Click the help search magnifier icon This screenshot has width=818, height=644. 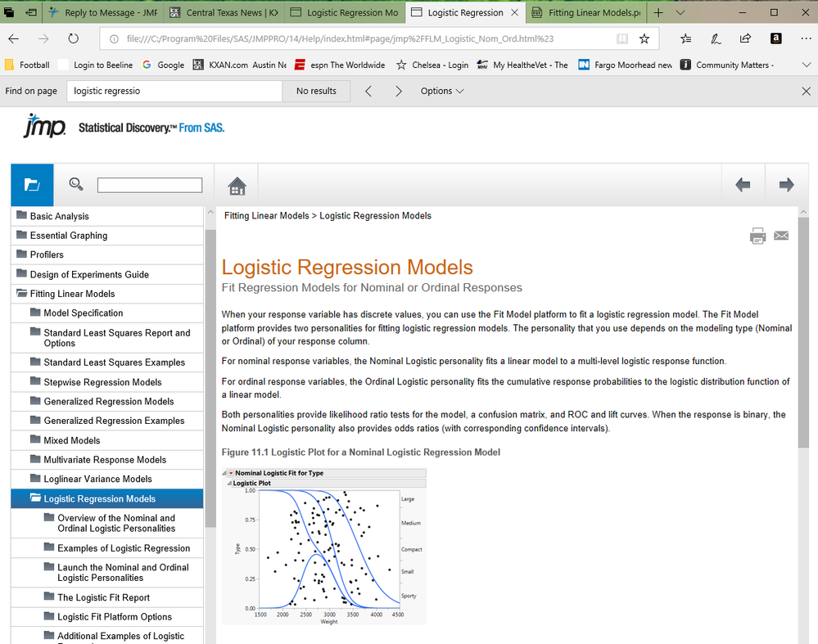click(76, 184)
